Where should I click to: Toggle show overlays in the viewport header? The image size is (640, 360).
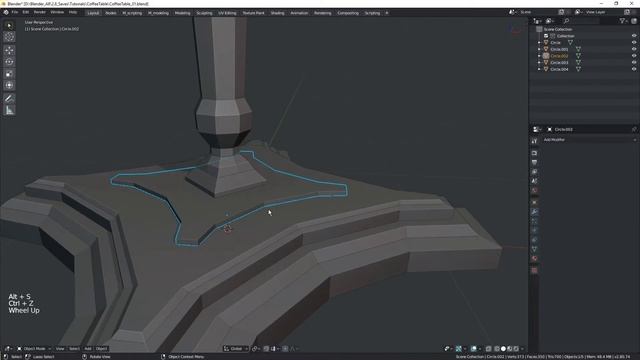(473, 349)
